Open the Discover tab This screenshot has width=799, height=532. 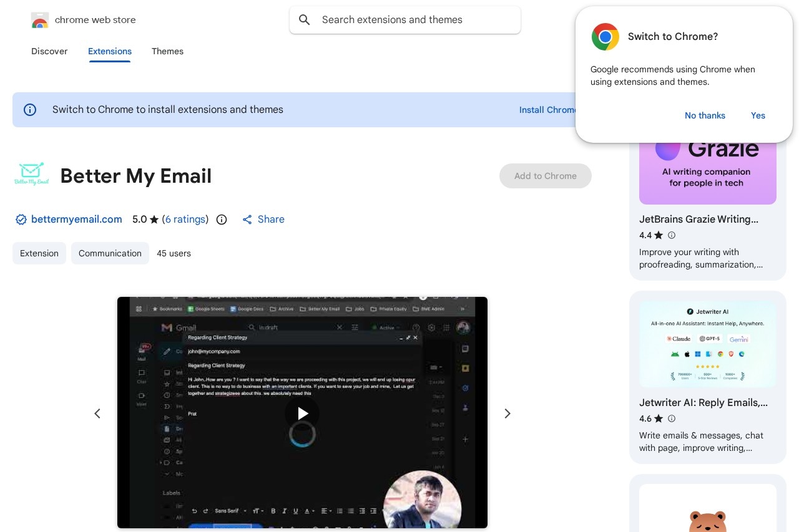click(49, 52)
